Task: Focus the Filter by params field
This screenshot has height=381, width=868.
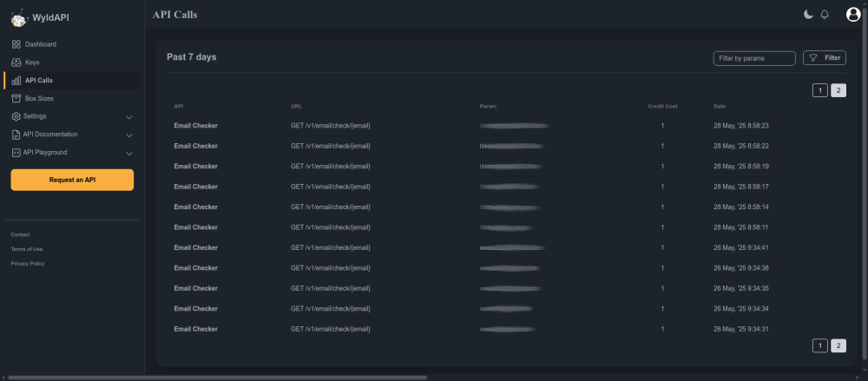Action: tap(753, 58)
